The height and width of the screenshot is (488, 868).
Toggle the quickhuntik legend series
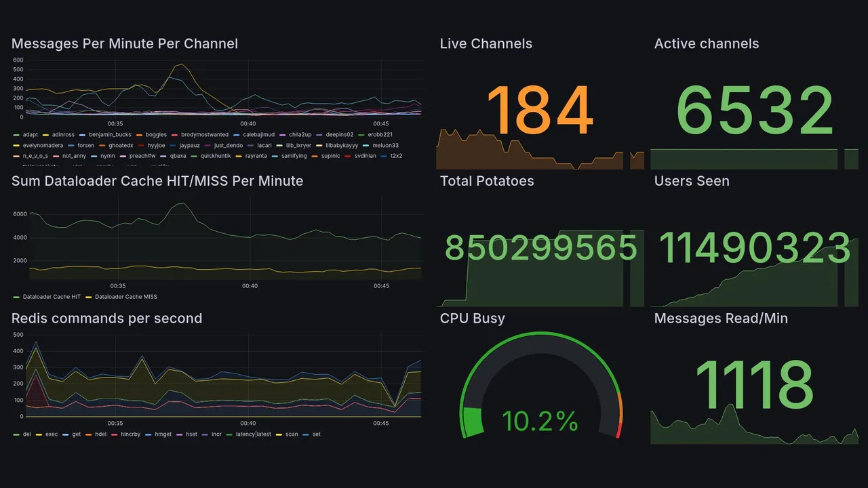coord(216,156)
